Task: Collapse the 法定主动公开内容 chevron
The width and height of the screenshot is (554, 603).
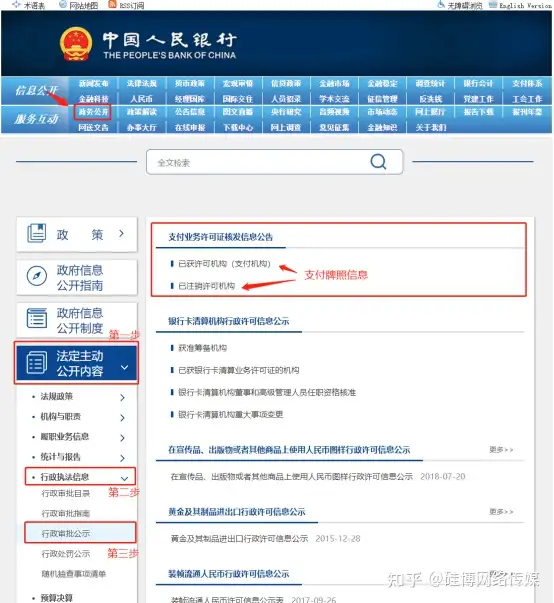Action: pos(124,367)
